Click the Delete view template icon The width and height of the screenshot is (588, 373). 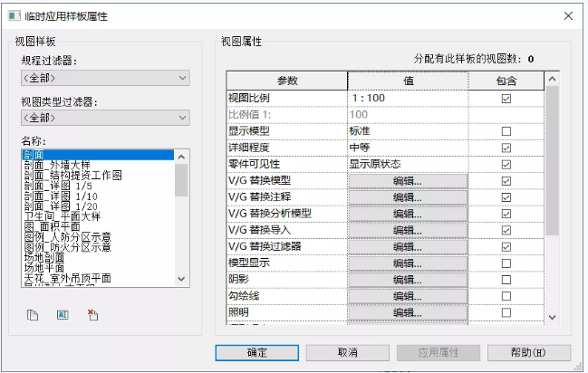tap(92, 315)
